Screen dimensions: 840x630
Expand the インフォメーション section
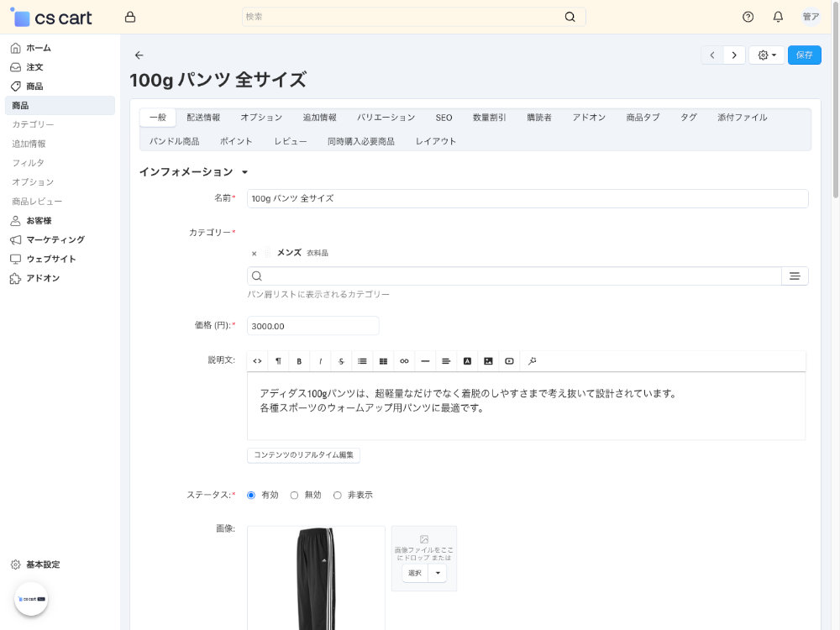click(x=244, y=171)
